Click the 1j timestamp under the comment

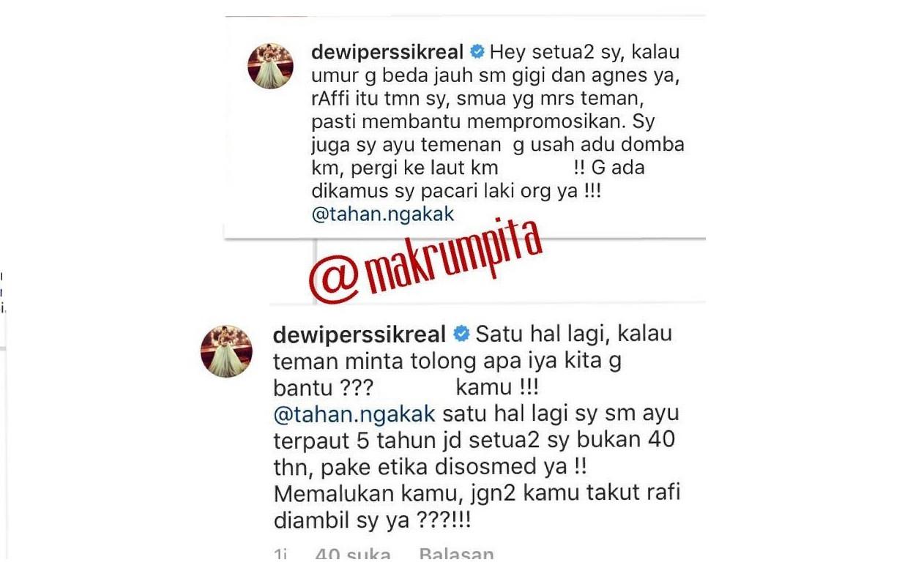coord(280,554)
